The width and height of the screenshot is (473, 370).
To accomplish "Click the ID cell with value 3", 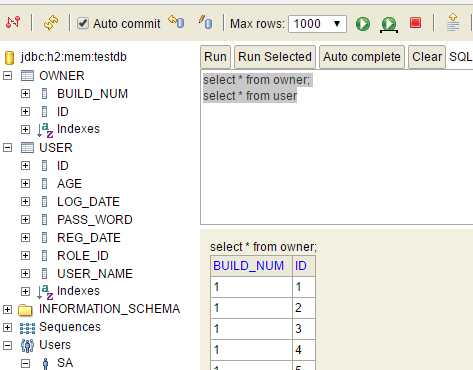I will pos(304,329).
